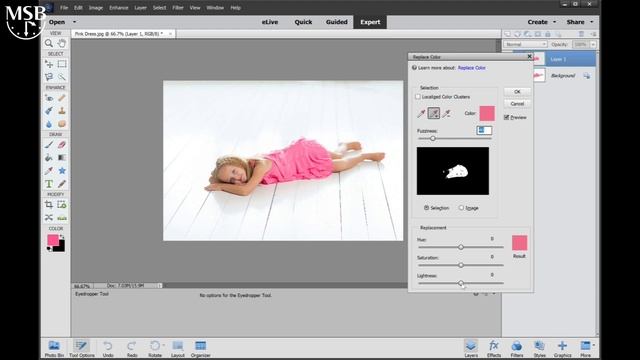The height and width of the screenshot is (360, 640).
Task: Select the Content-Aware Move tool
Action: tap(49, 218)
